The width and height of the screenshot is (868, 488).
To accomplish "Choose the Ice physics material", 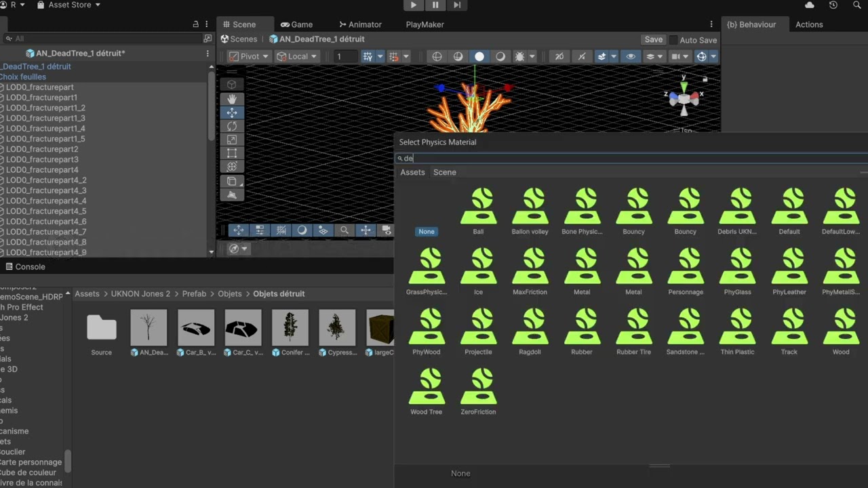I will click(x=478, y=272).
